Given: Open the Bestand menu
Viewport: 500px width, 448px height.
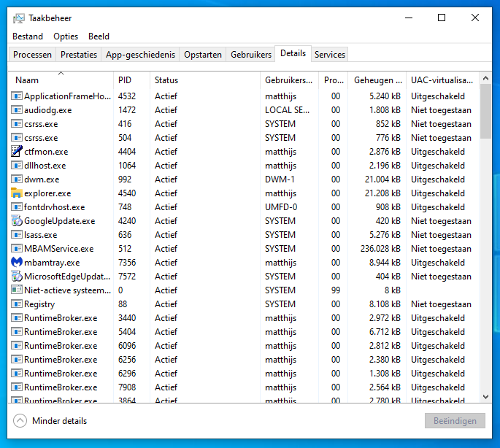Looking at the screenshot, I should pyautogui.click(x=28, y=36).
